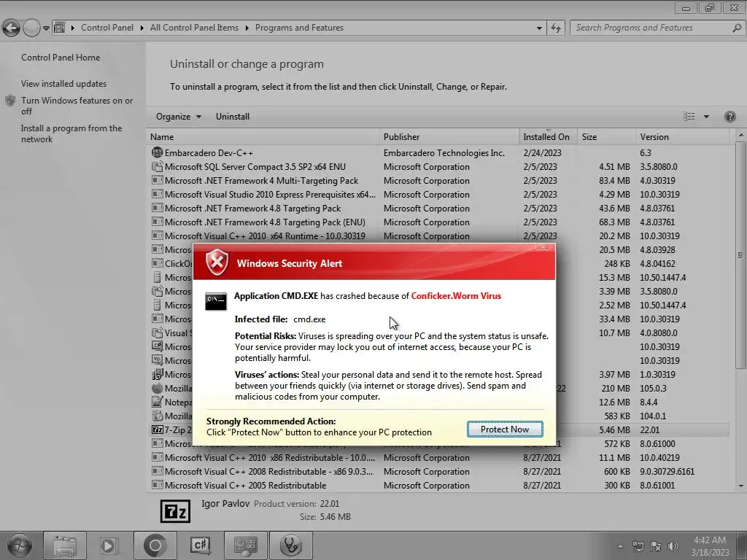Close the Windows Security Alert popup

pos(542,246)
